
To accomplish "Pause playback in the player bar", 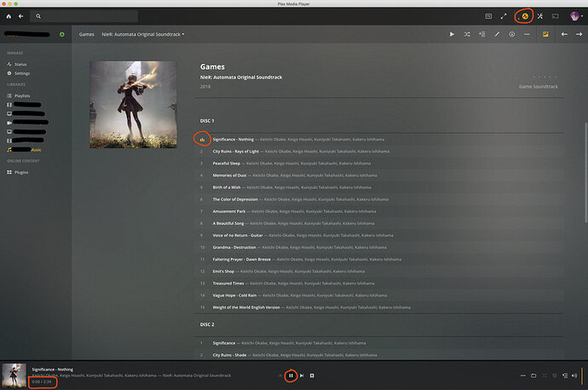I will coord(291,376).
